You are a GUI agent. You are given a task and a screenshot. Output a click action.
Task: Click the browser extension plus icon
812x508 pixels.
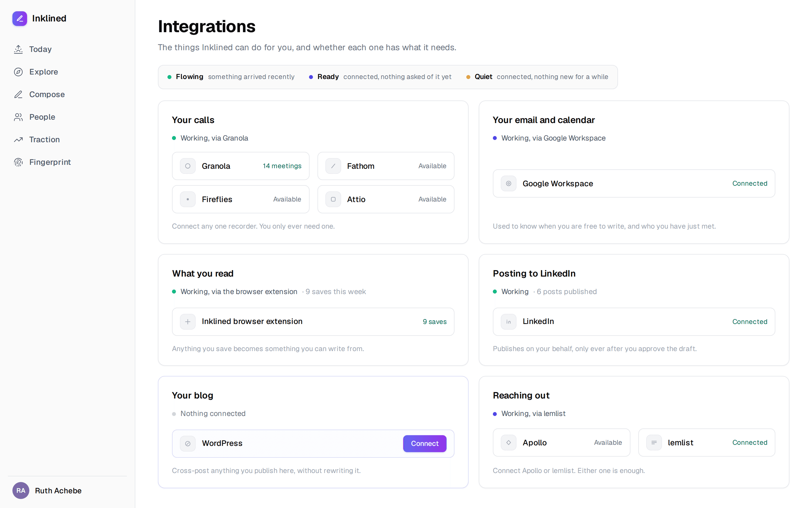pyautogui.click(x=188, y=321)
